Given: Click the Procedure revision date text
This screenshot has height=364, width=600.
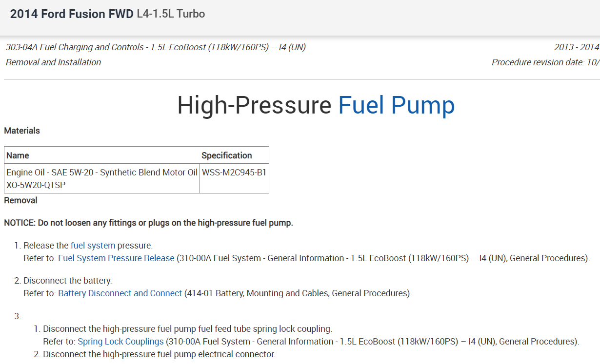Looking at the screenshot, I should tap(545, 62).
